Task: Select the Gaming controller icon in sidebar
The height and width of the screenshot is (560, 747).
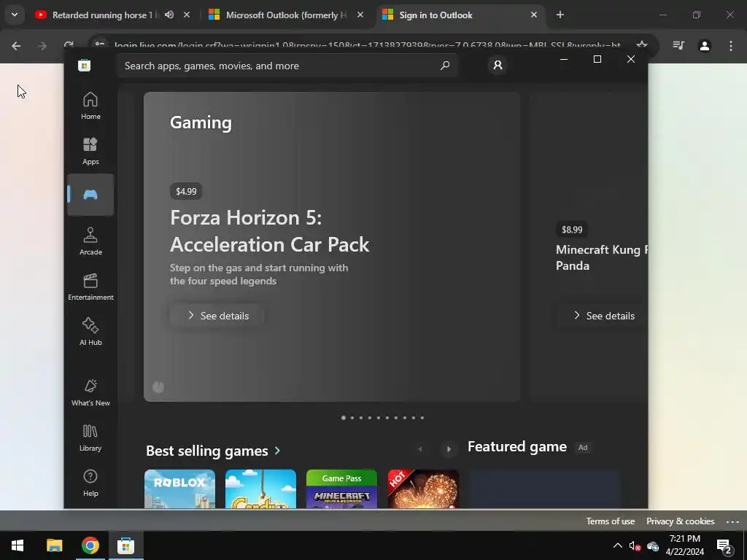Action: point(90,195)
